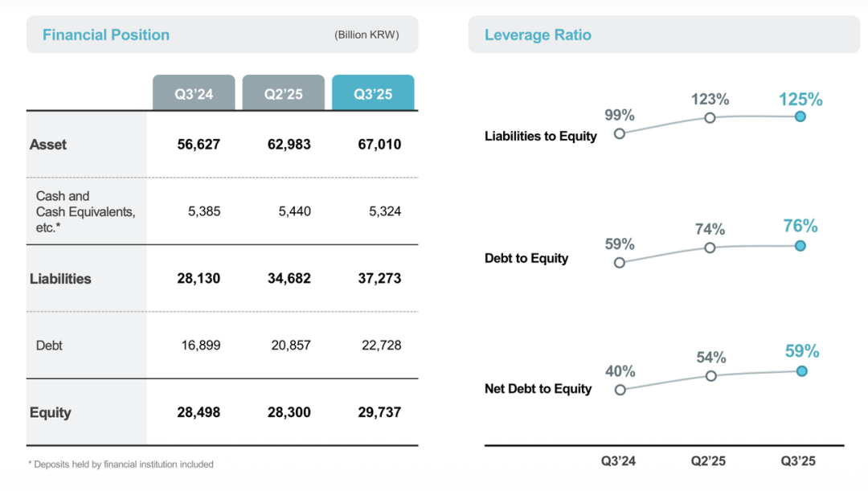Image resolution: width=868 pixels, height=491 pixels.
Task: Click the 99% data point marker
Action: (x=619, y=133)
